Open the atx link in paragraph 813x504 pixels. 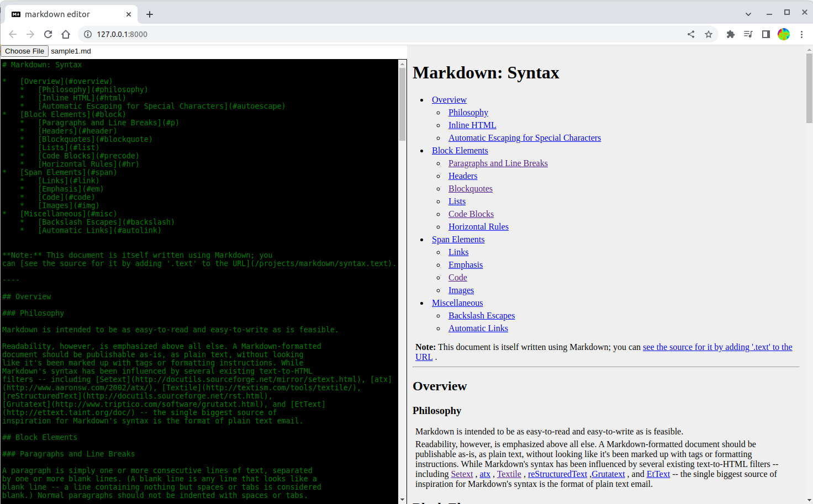pos(485,474)
